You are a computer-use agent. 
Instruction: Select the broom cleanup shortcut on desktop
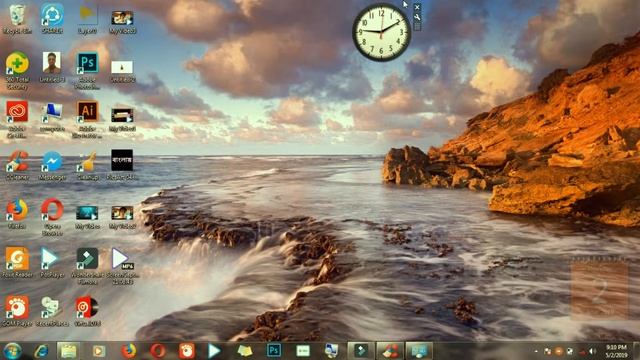point(87,165)
